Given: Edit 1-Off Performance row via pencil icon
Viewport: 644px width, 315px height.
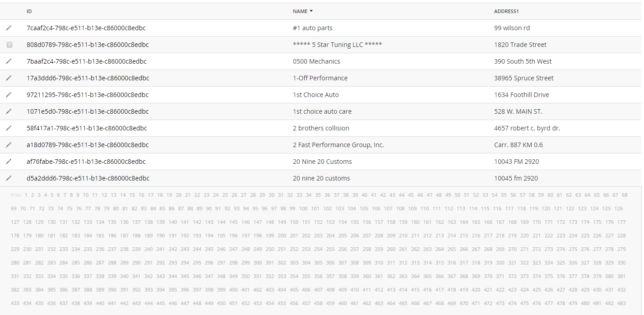Looking at the screenshot, I should [x=9, y=78].
